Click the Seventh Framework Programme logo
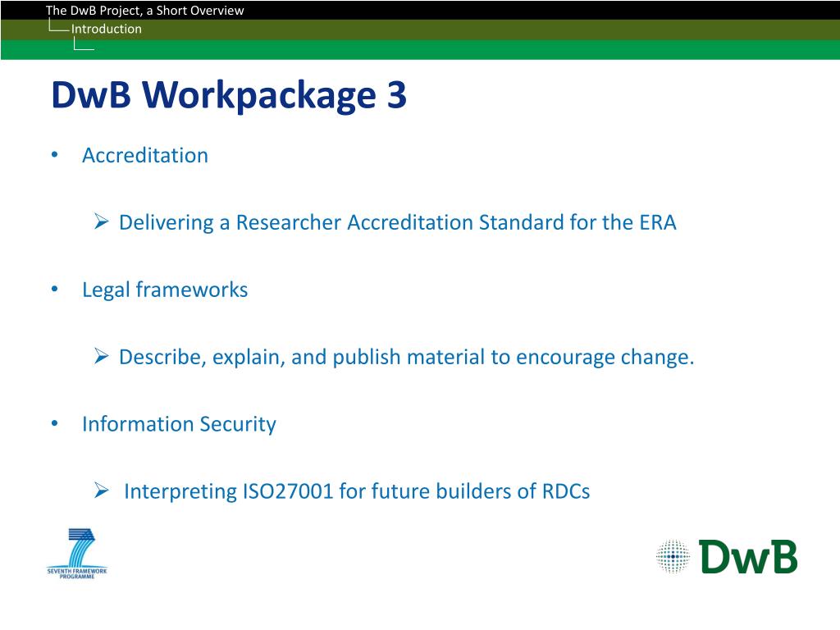Viewport: 840px width, 630px height. coord(77,554)
